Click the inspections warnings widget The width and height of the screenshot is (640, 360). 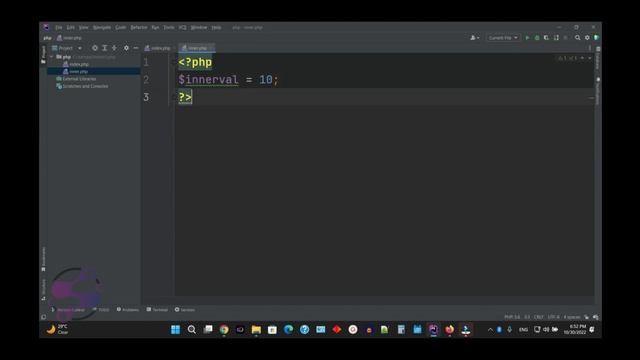click(568, 58)
